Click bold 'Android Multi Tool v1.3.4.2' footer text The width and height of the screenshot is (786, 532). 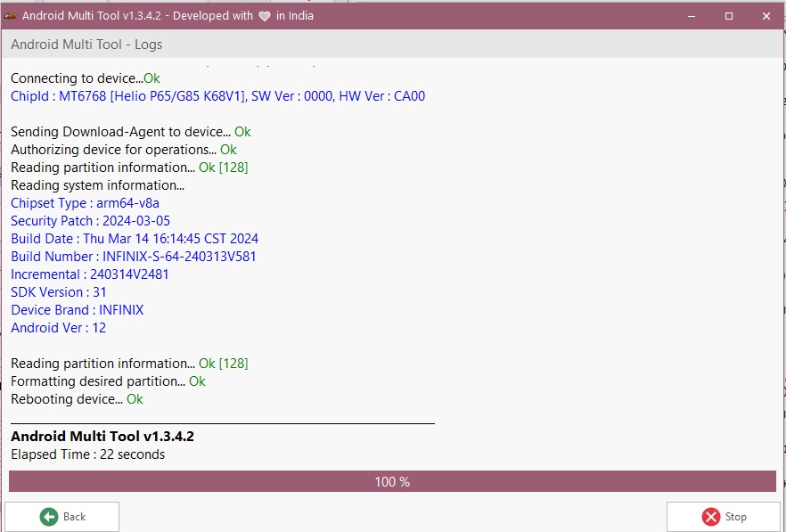click(102, 437)
